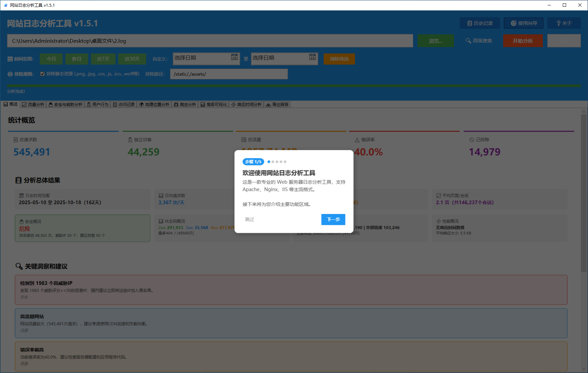Open the start date calendar icon
Image resolution: width=588 pixels, height=373 pixels.
234,58
